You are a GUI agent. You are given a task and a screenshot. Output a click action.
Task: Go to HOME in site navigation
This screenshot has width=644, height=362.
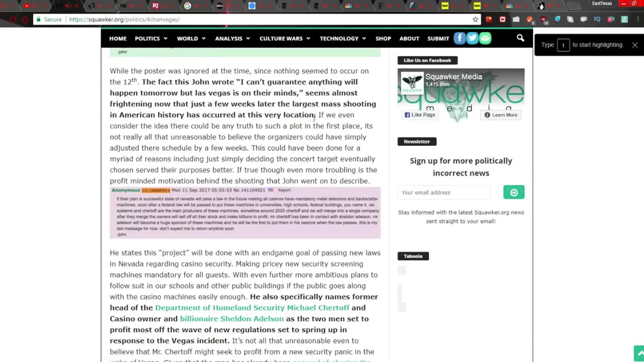[x=118, y=38]
